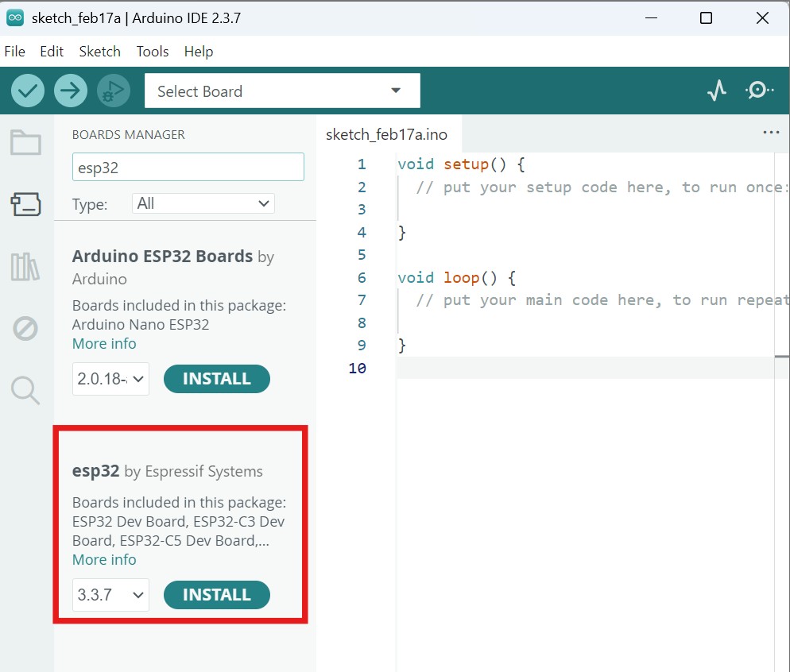Open the Search sidebar magnifier icon
790x672 pixels.
point(25,390)
